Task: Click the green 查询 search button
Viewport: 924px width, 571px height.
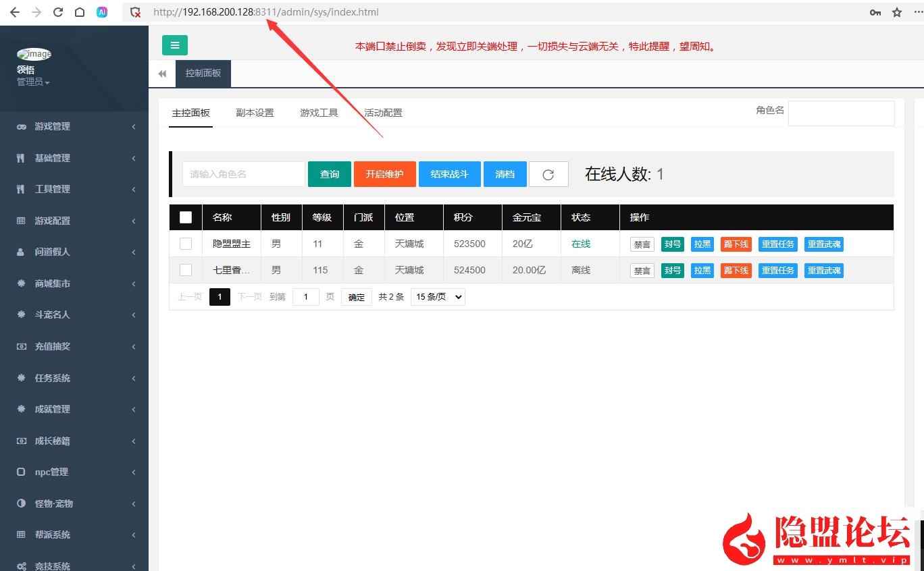Action: tap(330, 174)
